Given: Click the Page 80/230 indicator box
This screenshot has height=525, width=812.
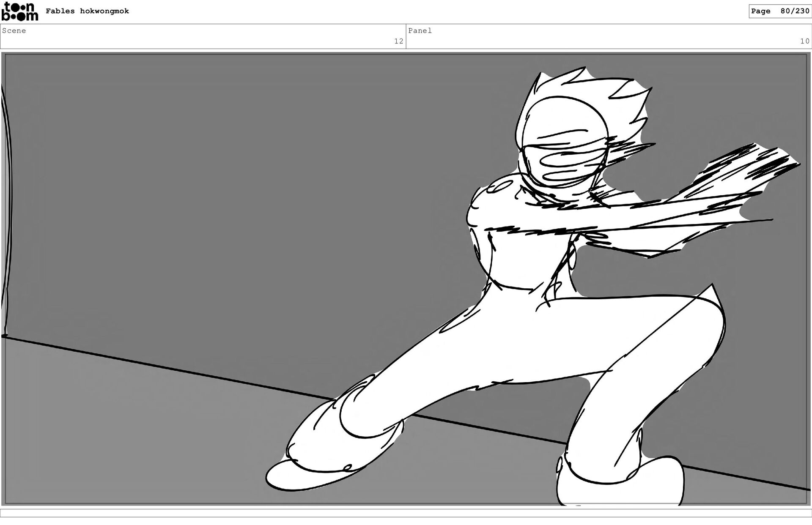Looking at the screenshot, I should coord(779,11).
